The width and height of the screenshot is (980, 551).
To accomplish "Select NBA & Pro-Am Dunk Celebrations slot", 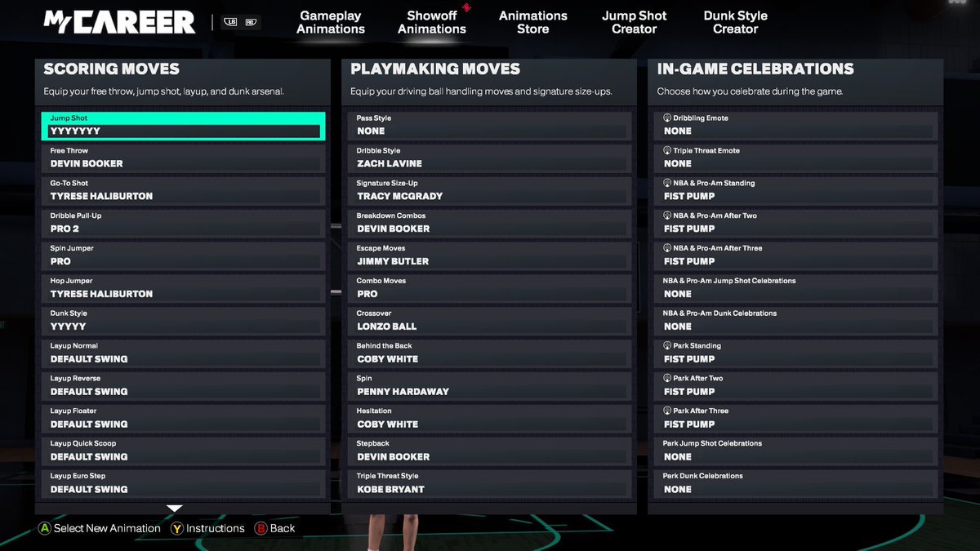I will click(x=796, y=322).
